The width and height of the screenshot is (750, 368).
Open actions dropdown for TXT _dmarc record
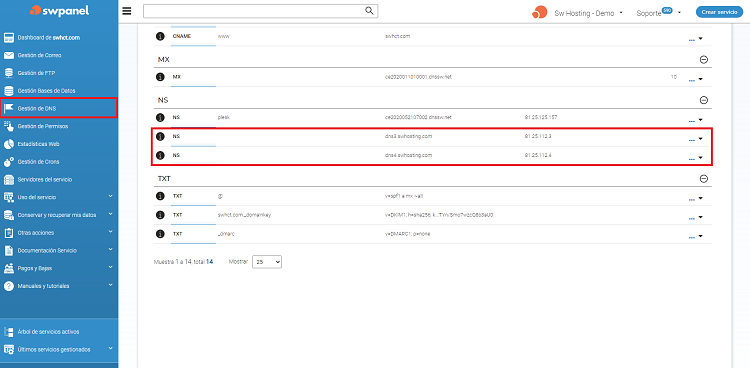click(695, 236)
